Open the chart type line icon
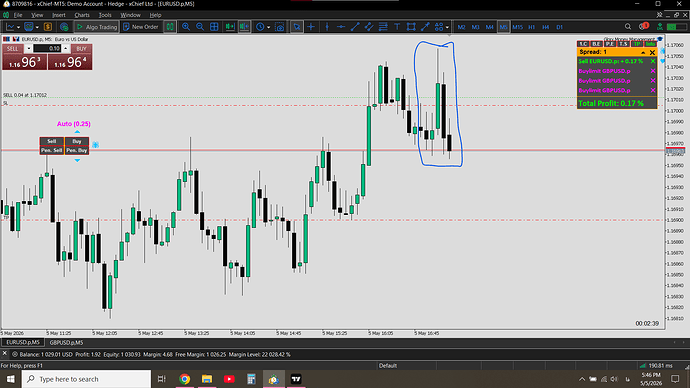This screenshot has width=690, height=388. [x=10, y=27]
